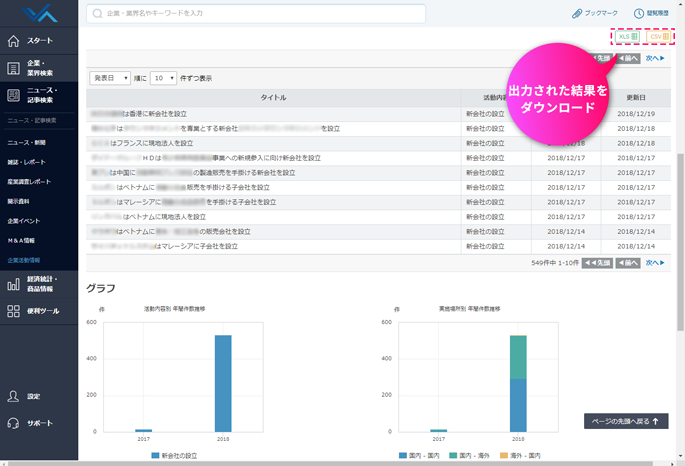Click the green 国内-海外 bar segment for 2018

click(518, 357)
